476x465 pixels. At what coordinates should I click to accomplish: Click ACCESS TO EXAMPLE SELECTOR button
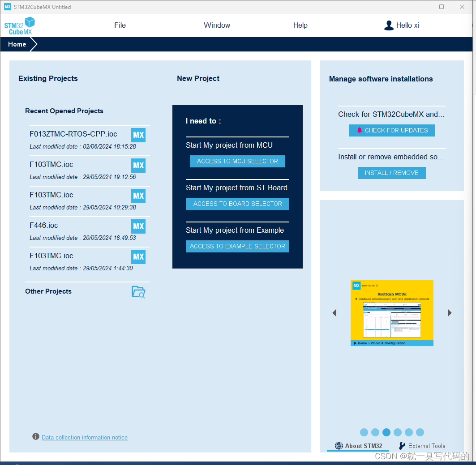(237, 246)
